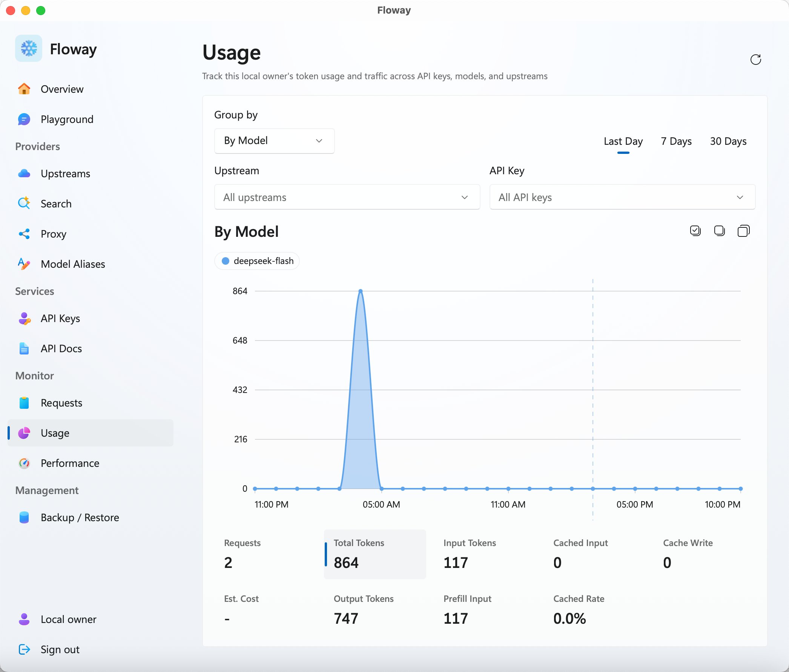789x672 pixels.
Task: Open Model Aliases via its pencil icon
Action: [24, 264]
